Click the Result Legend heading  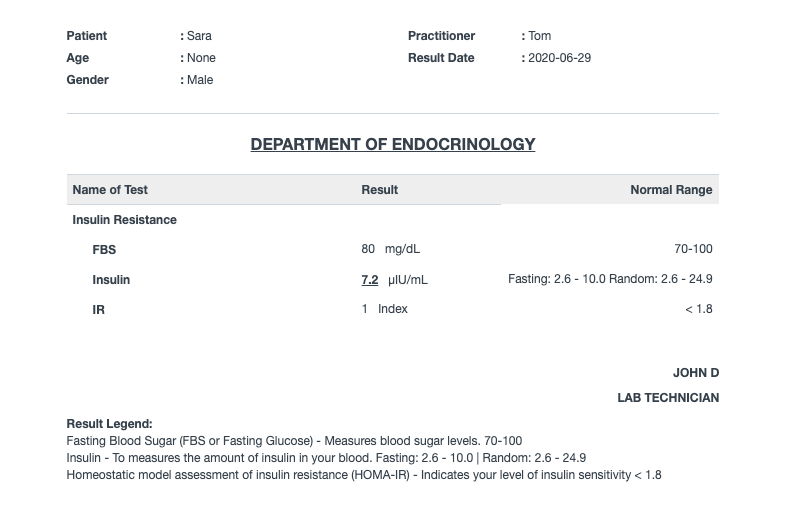tap(109, 424)
